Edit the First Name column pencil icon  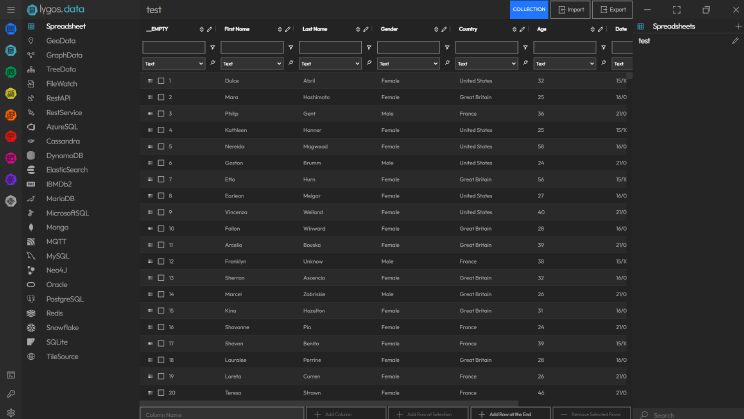288,29
